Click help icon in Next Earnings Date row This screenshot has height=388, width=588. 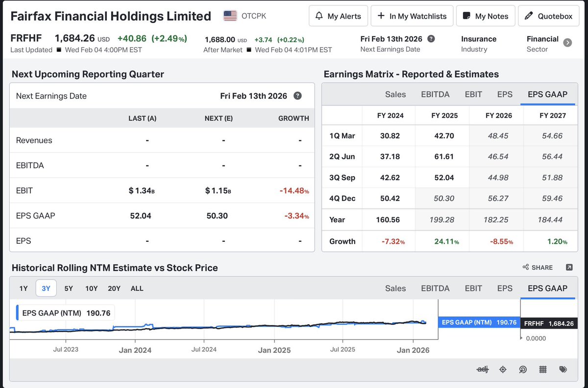297,96
